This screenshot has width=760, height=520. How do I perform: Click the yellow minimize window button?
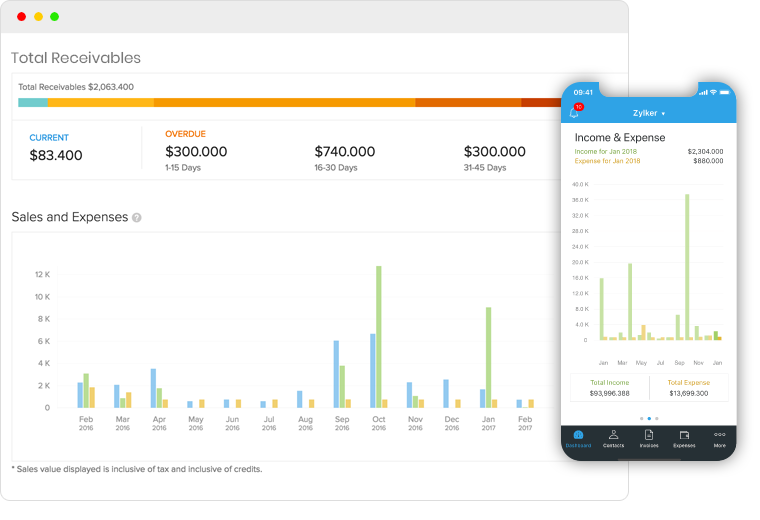(38, 16)
